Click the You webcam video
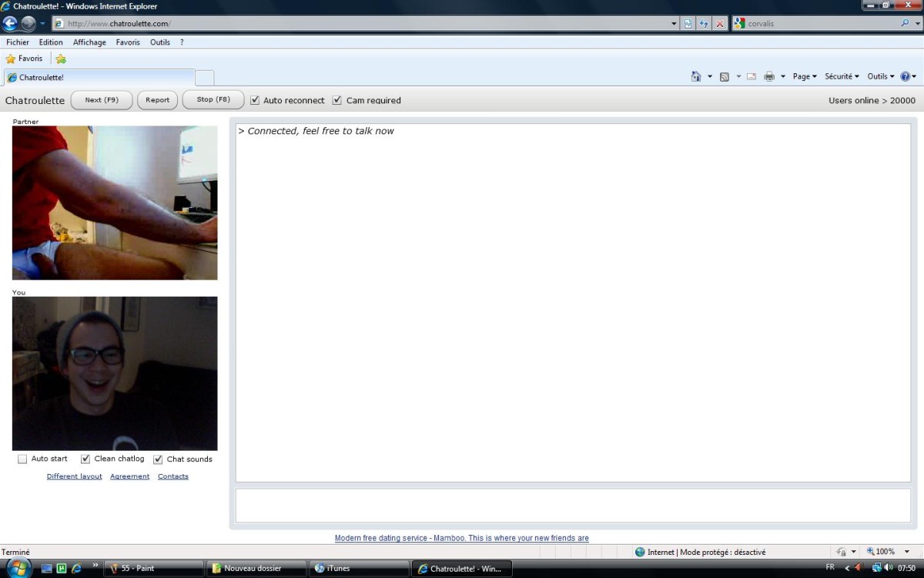Image resolution: width=924 pixels, height=578 pixels. pos(115,374)
